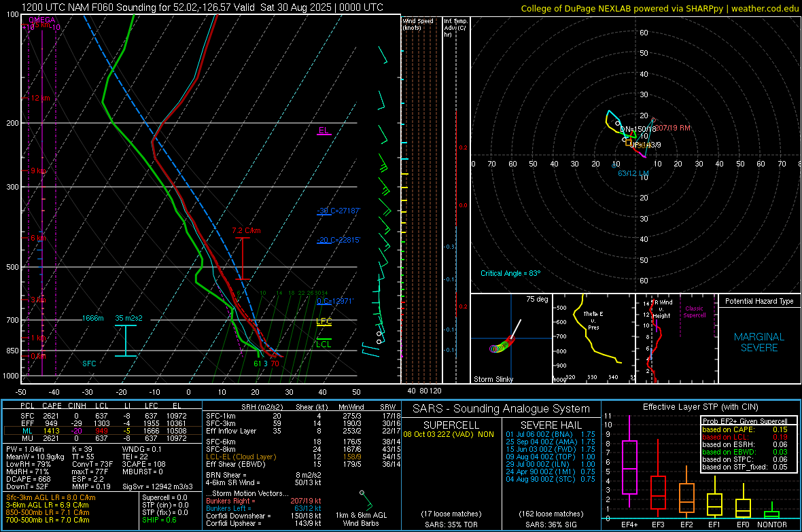
Task: Click the -20 C=22815' height label
Action: click(x=338, y=240)
